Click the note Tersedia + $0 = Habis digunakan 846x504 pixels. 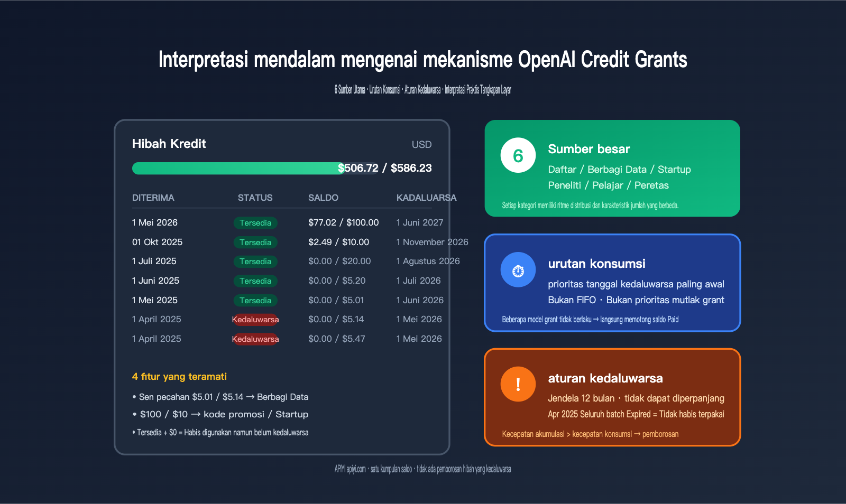point(220,433)
